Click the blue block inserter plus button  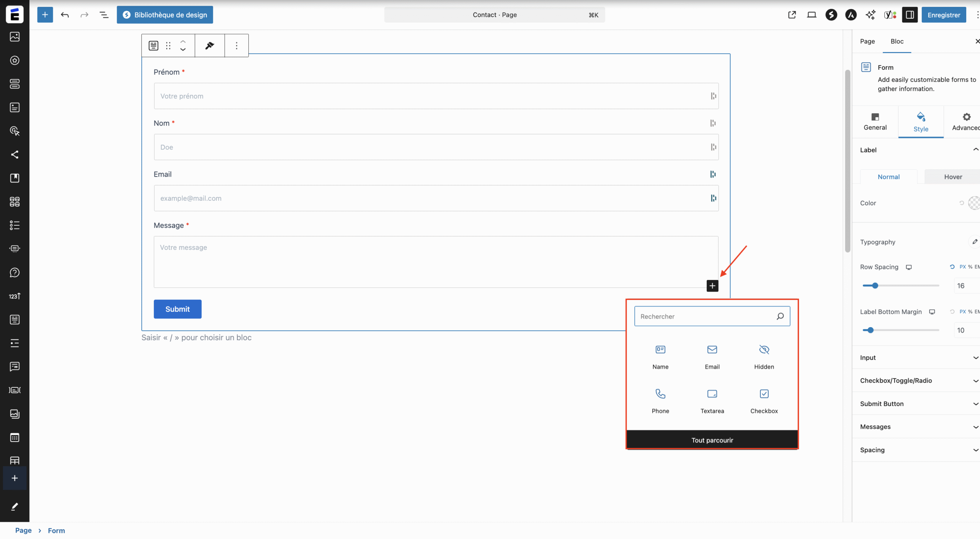45,15
